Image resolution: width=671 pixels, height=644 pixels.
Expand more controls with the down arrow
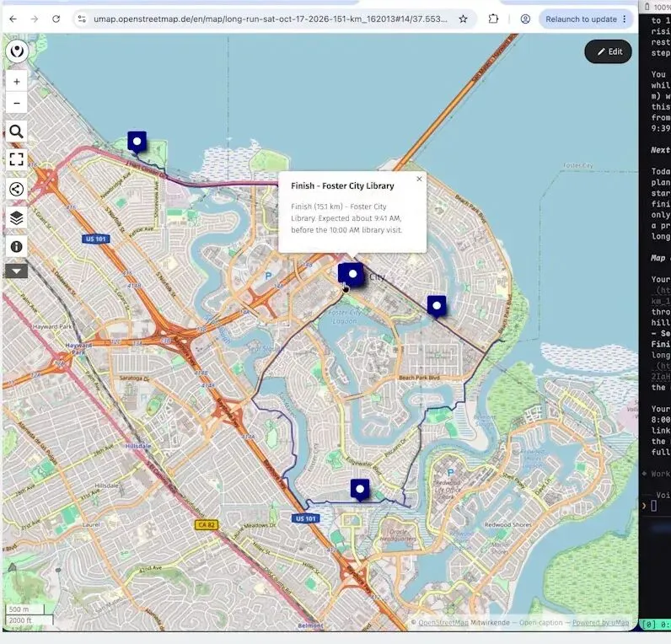pos(17,271)
